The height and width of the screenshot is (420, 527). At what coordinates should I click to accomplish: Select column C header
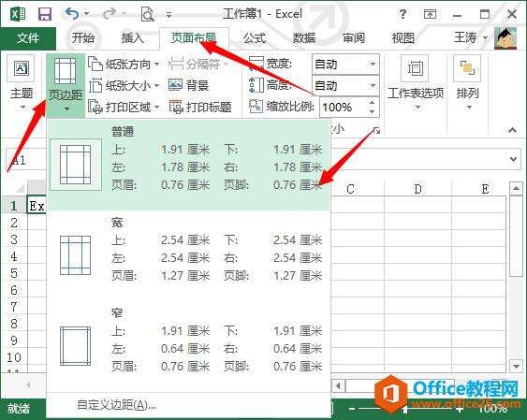click(x=350, y=189)
